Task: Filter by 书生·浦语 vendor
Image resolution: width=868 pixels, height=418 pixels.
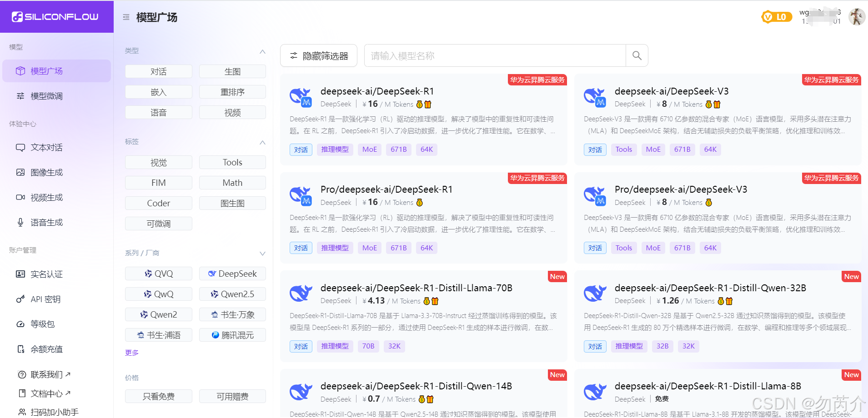Action: click(159, 335)
